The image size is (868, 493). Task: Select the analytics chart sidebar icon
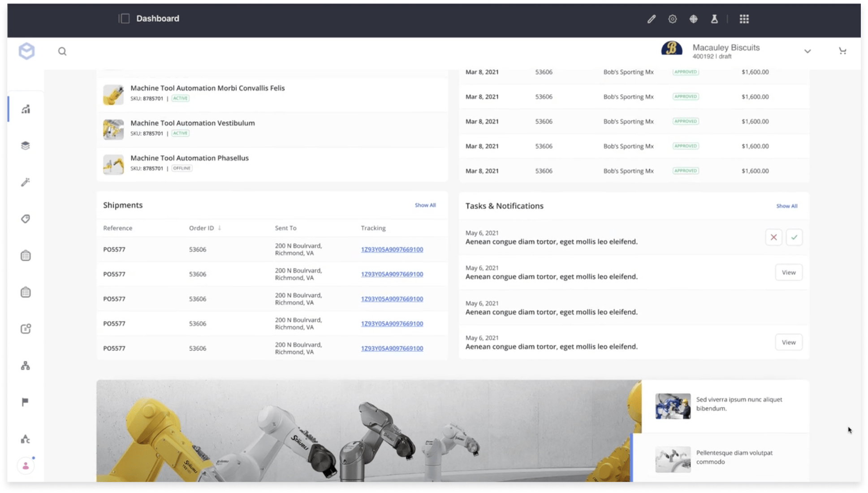tap(26, 109)
